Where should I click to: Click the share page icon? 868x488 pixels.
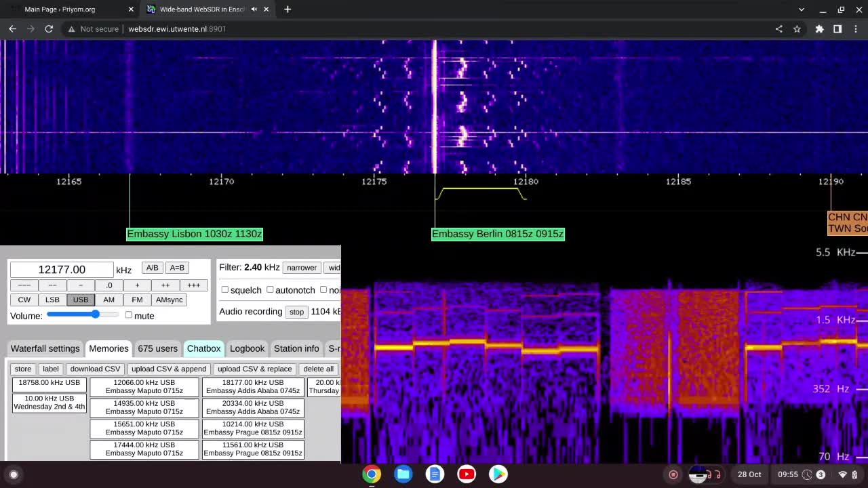tap(778, 28)
